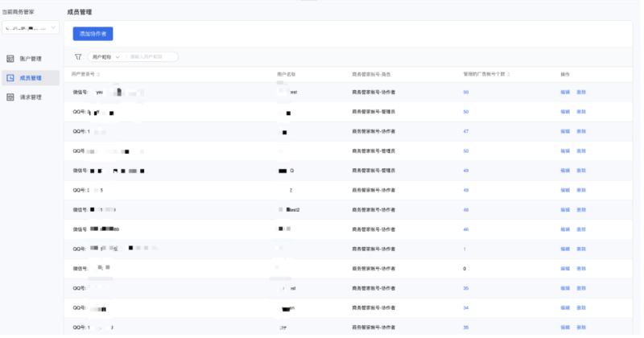Viewport: 644px width, 338px height.
Task: Click 编辑 for the row with 0 accounts
Action: 565,269
